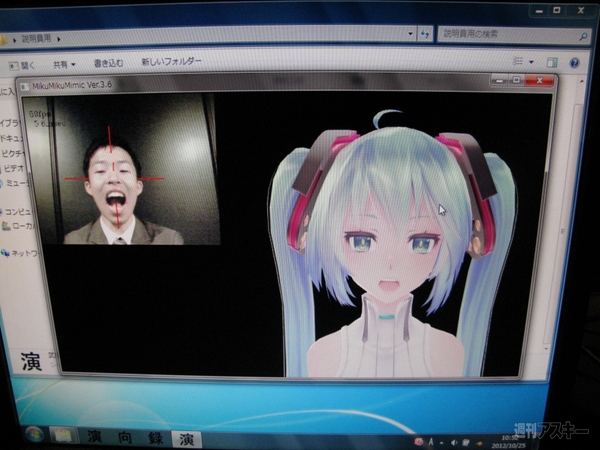Show hidden tray icons arrow
The height and width of the screenshot is (450, 600).
point(442,443)
